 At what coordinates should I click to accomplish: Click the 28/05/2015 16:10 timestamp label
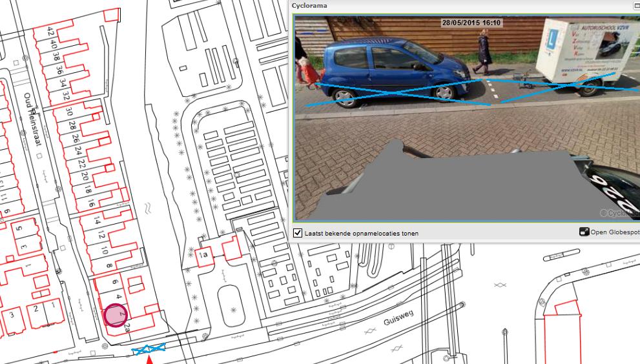[x=470, y=23]
